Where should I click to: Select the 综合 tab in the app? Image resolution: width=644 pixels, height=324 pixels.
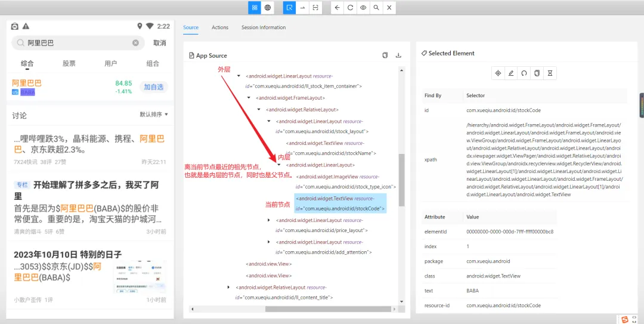[27, 63]
